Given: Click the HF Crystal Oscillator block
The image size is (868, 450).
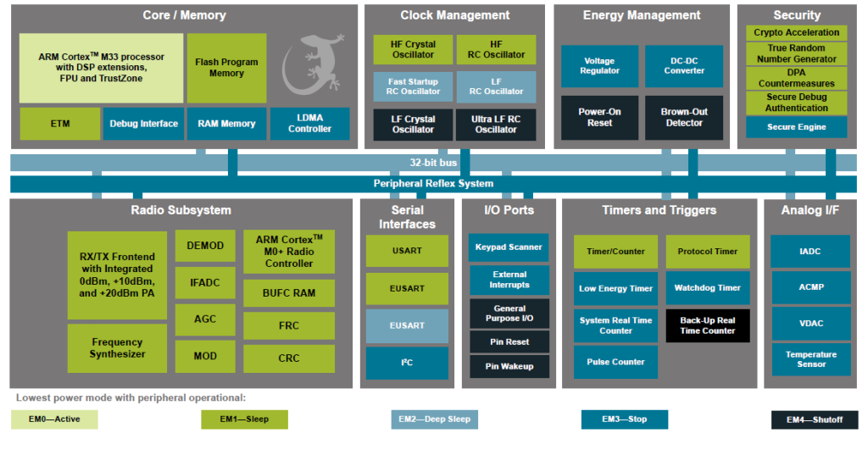Looking at the screenshot, I should [x=413, y=50].
